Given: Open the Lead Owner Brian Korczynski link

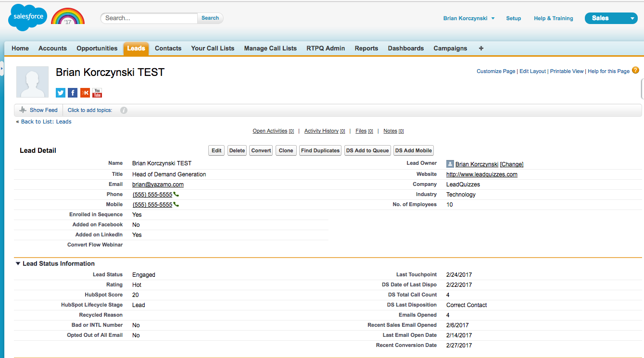Looking at the screenshot, I should [x=477, y=164].
